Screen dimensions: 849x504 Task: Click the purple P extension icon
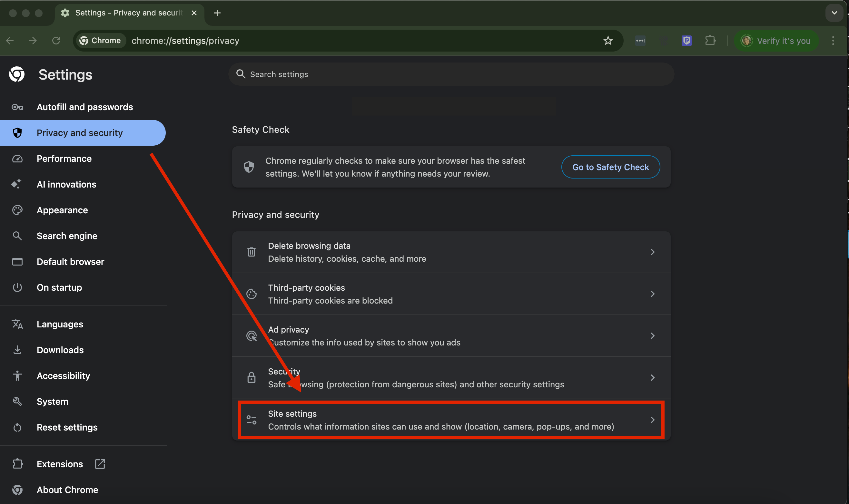coord(686,41)
